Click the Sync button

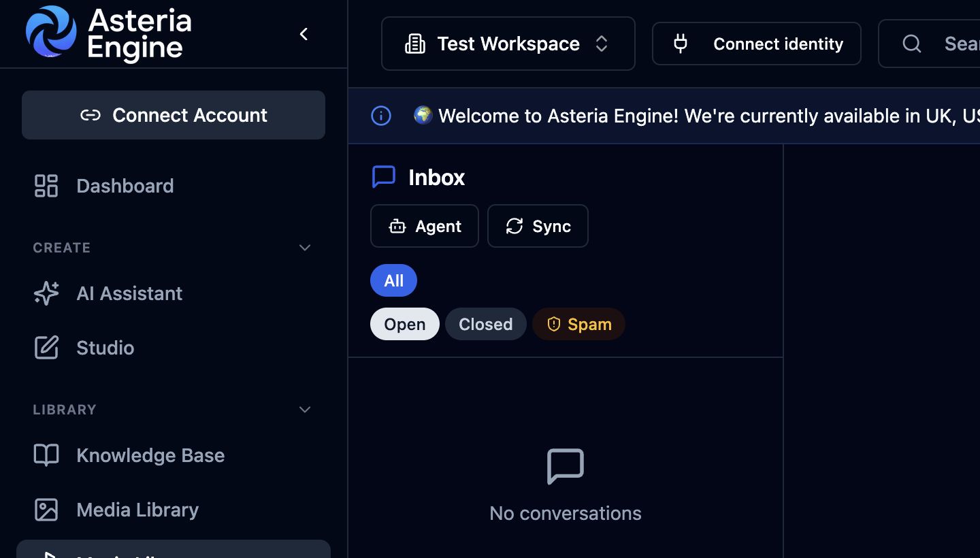coord(538,226)
